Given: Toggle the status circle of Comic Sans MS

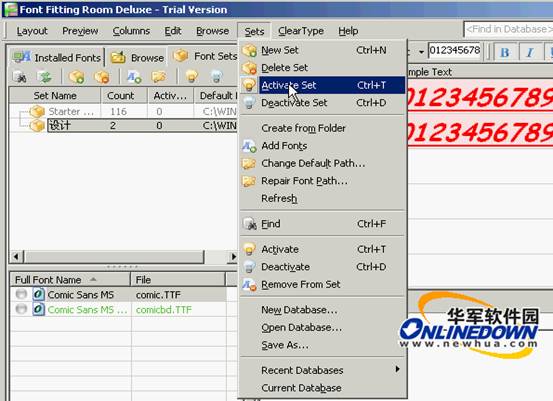Looking at the screenshot, I should (x=21, y=294).
